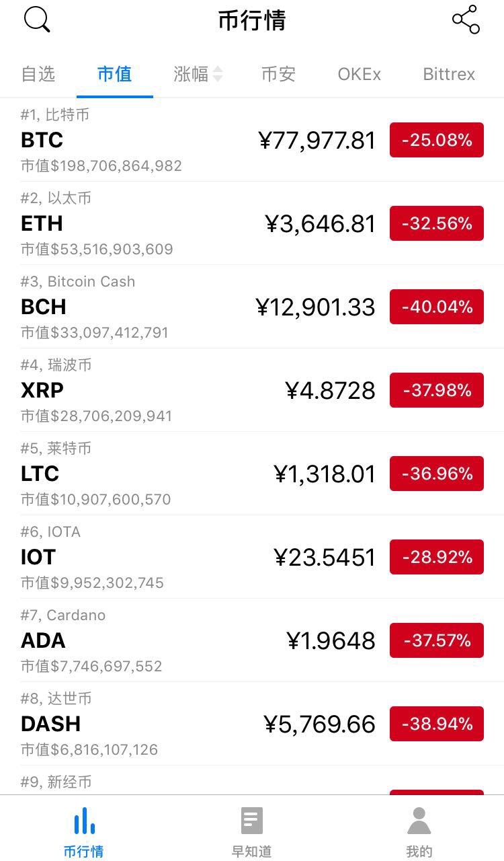Screen dimensions: 504x861
Task: Tap the ADA -37.57% color badge
Action: (436, 640)
